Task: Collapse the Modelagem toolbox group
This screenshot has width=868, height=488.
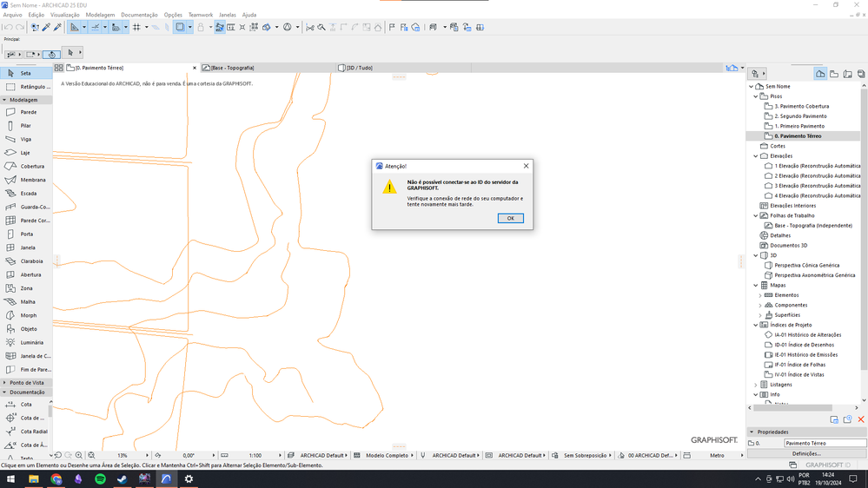Action: pos(4,100)
